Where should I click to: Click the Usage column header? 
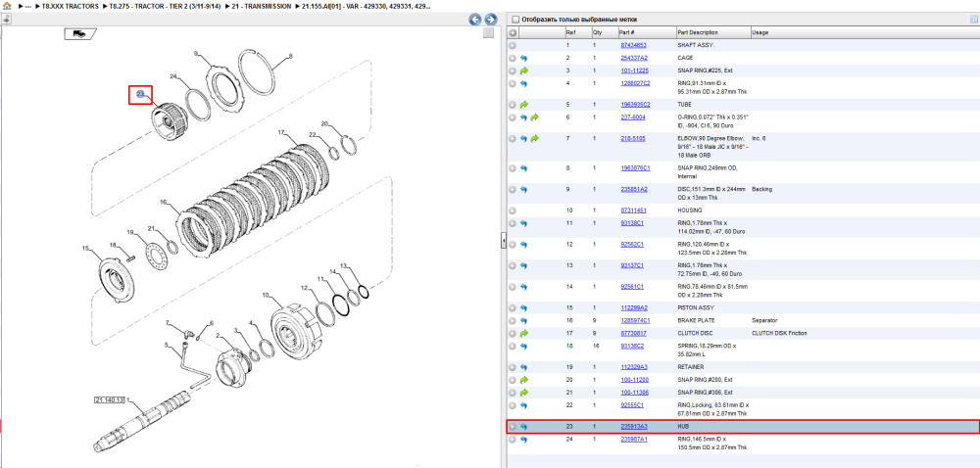tap(760, 32)
